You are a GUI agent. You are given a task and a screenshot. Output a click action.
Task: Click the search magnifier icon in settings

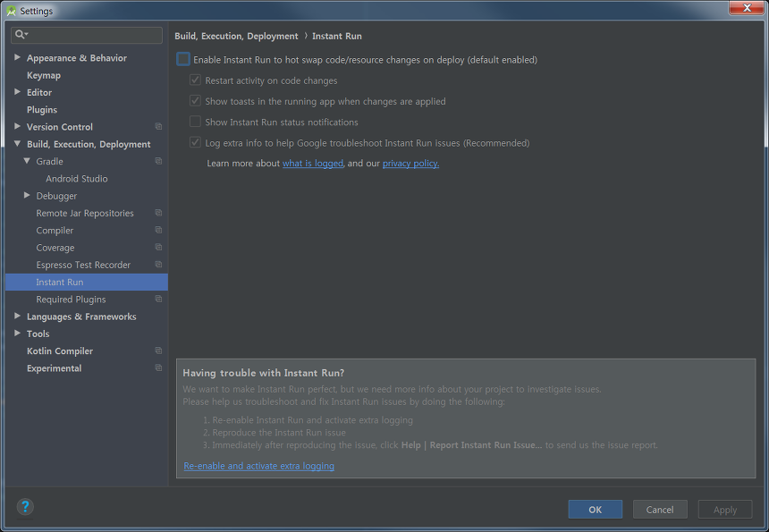20,35
